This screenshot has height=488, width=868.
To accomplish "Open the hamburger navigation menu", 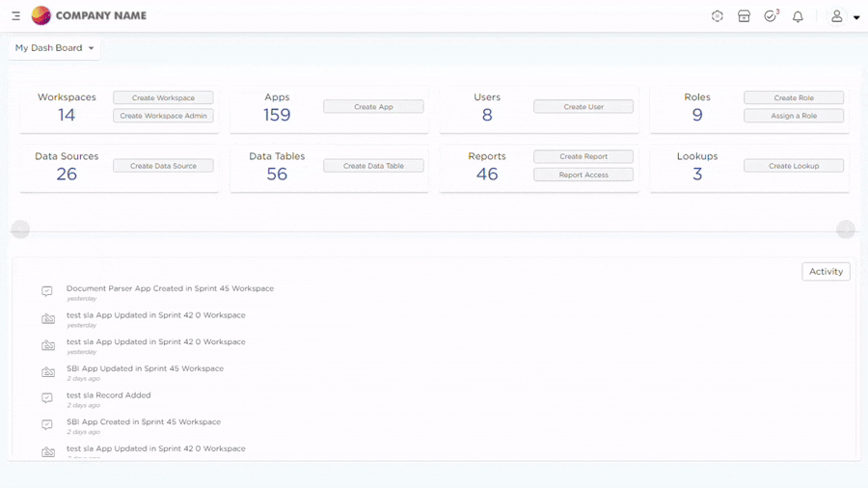I will click(x=15, y=16).
